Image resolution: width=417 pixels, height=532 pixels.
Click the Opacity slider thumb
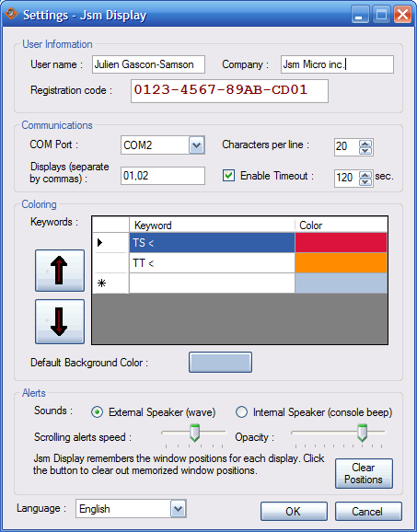pyautogui.click(x=363, y=433)
